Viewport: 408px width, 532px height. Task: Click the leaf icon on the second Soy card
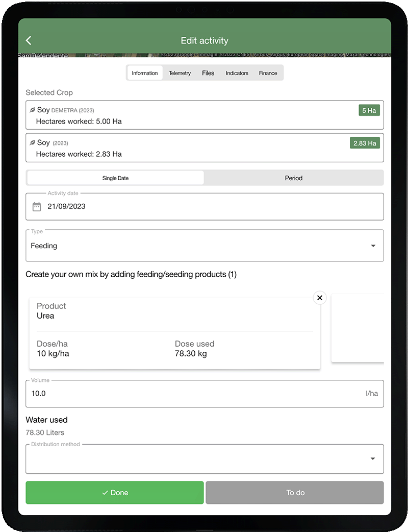(32, 142)
